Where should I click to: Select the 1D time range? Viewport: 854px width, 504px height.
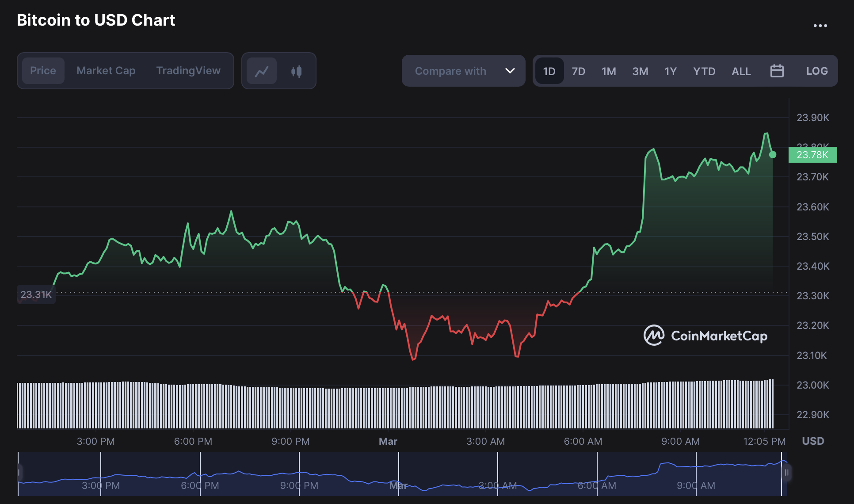tap(549, 71)
